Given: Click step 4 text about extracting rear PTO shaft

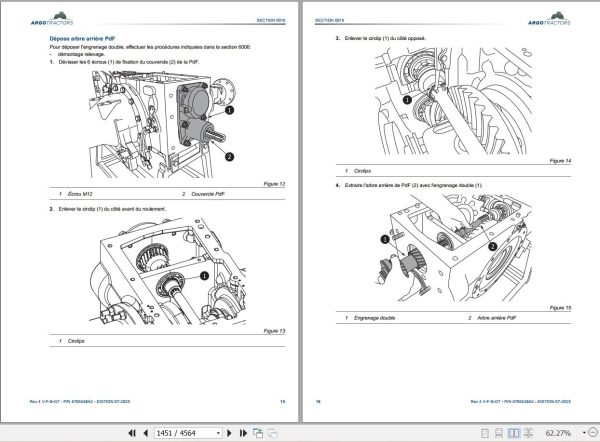Looking at the screenshot, I should [x=413, y=185].
